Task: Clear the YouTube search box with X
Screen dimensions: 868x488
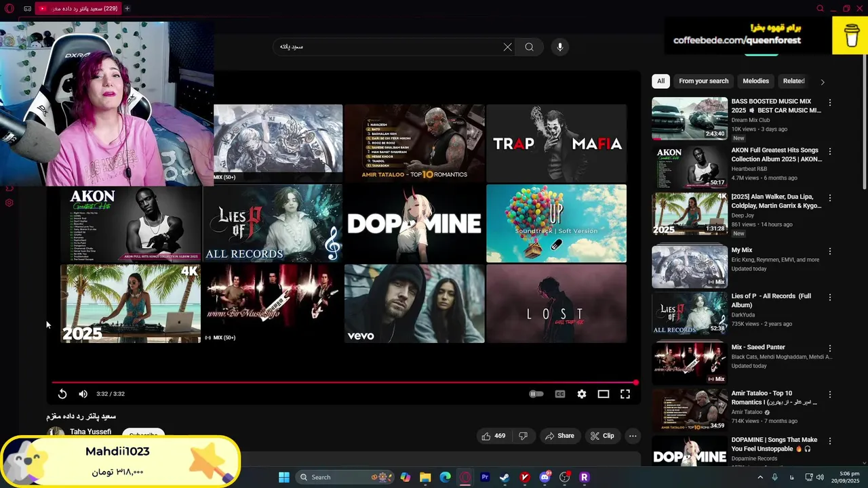Action: 507,47
